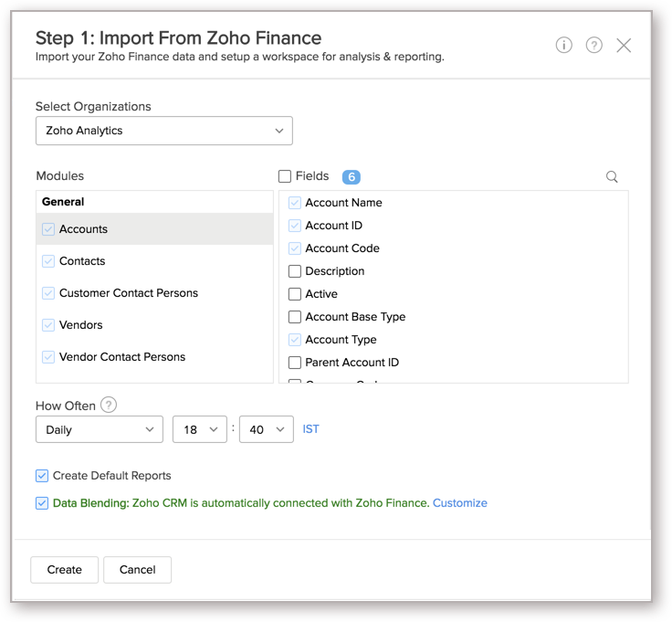
Task: Uncheck the Contacts module checkbox
Action: pyautogui.click(x=48, y=261)
